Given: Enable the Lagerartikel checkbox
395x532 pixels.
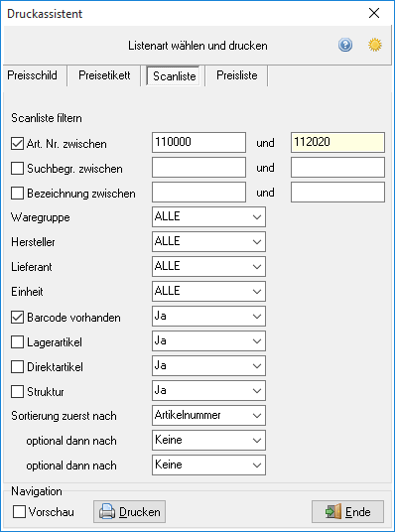Looking at the screenshot, I should pyautogui.click(x=17, y=342).
